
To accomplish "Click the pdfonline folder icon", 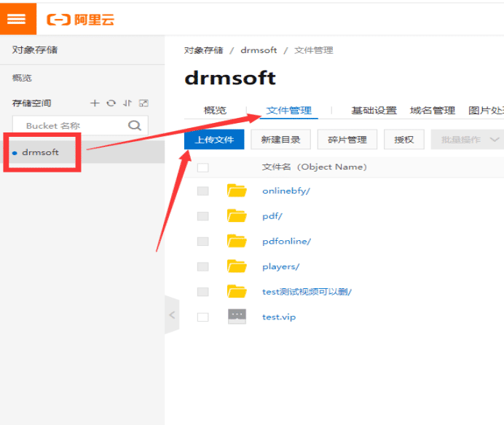I will coord(237,241).
